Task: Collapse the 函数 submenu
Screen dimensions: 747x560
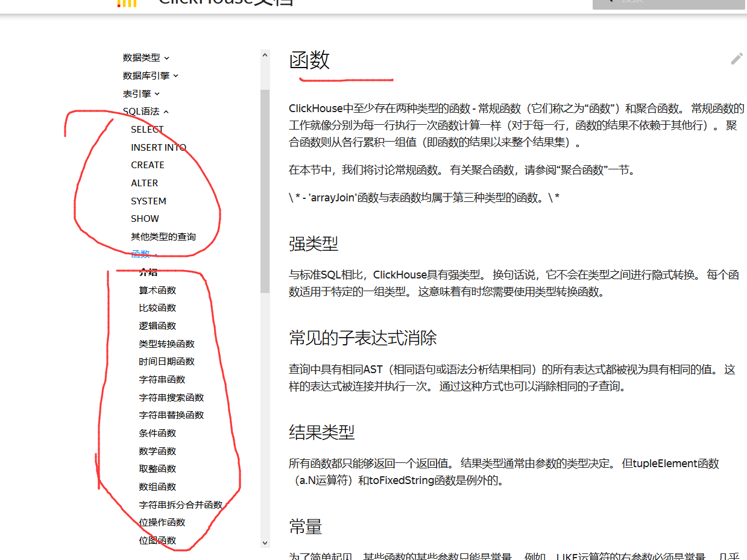Action: pos(145,254)
